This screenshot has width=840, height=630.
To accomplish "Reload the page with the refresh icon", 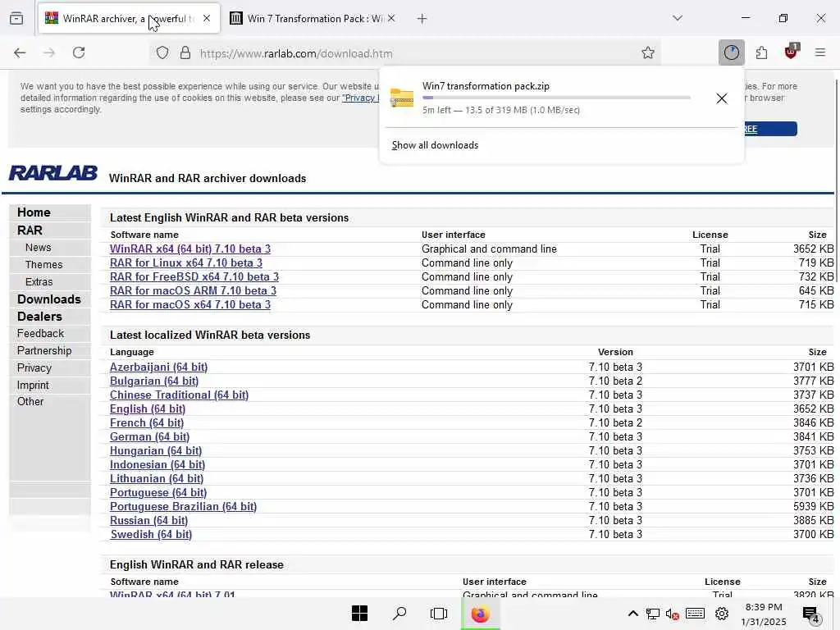I will (x=79, y=52).
